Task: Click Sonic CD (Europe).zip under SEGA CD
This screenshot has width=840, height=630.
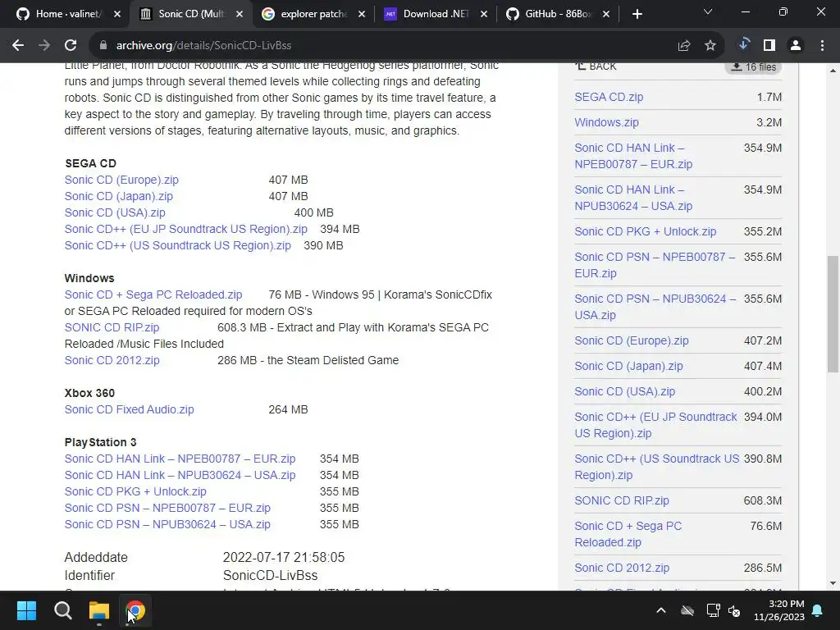Action: [x=121, y=180]
